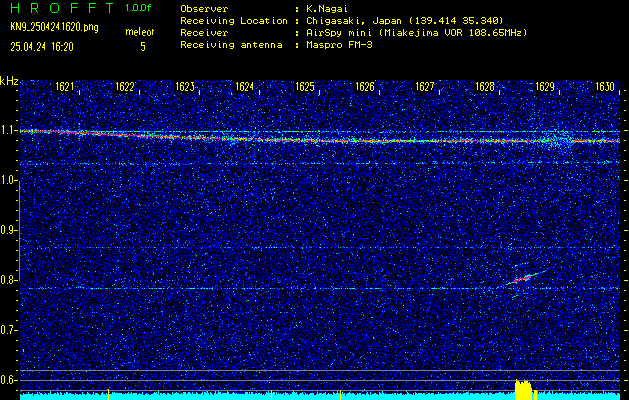
Task: Click the 1621 time label
Action: coord(65,87)
